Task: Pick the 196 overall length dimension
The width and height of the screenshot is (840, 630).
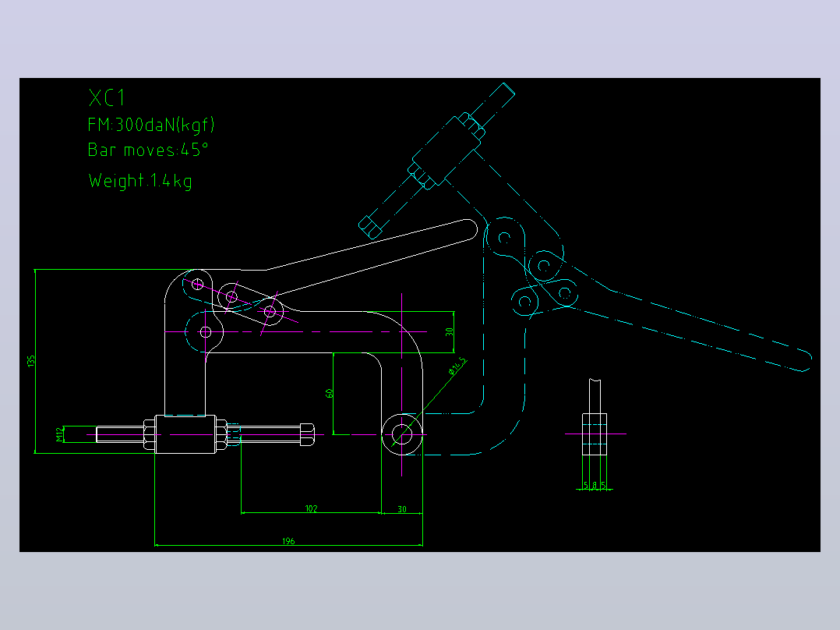Action: pyautogui.click(x=288, y=541)
